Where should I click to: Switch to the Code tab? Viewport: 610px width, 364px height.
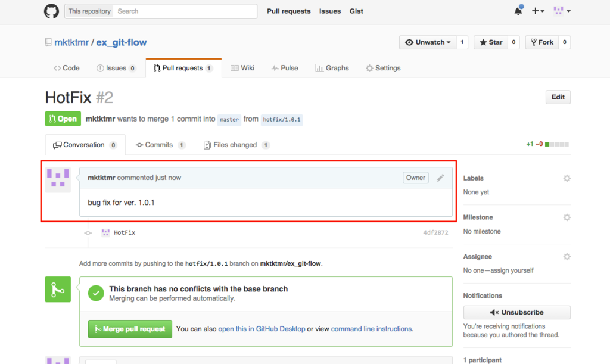pyautogui.click(x=67, y=68)
